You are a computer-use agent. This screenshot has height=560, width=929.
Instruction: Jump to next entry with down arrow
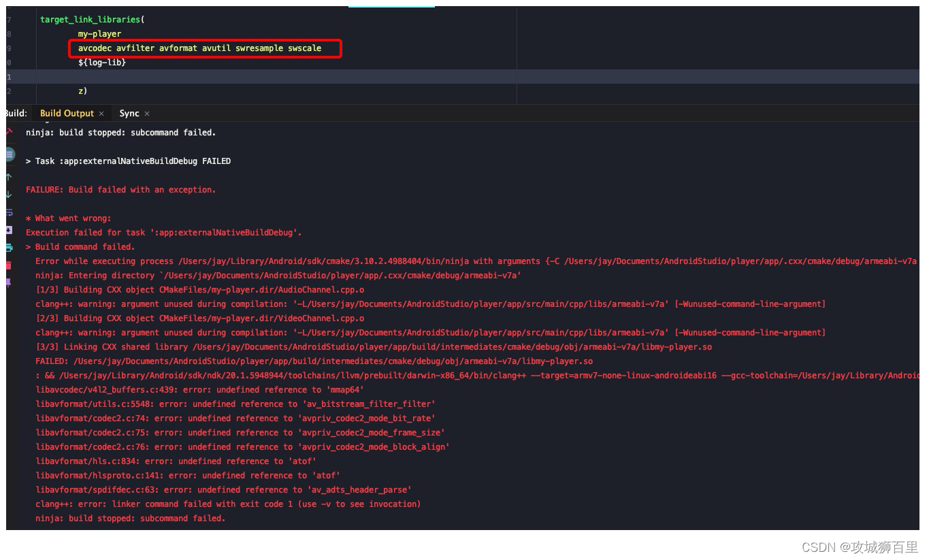tap(9, 195)
